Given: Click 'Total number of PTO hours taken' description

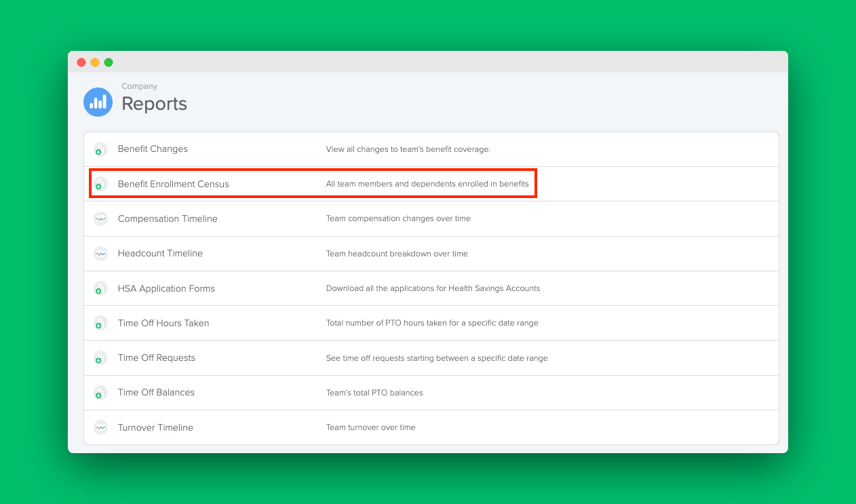Looking at the screenshot, I should click(432, 323).
